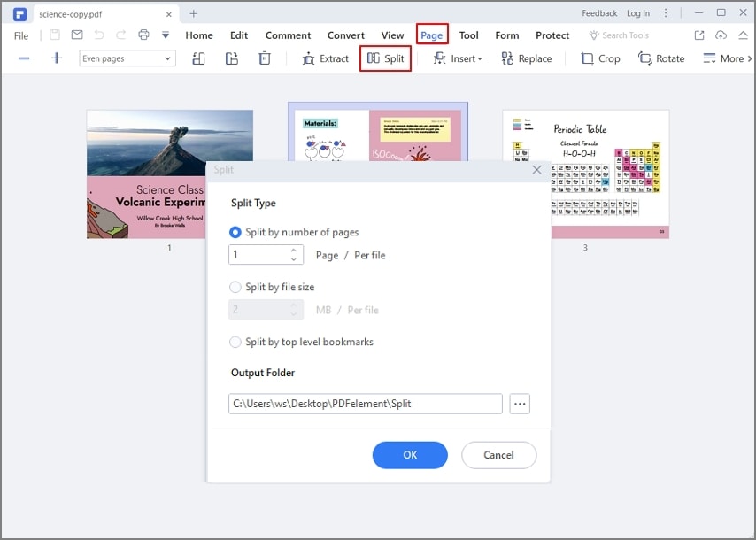Viewport: 756px width, 540px height.
Task: Decrease pages per file with down arrow
Action: [x=294, y=259]
